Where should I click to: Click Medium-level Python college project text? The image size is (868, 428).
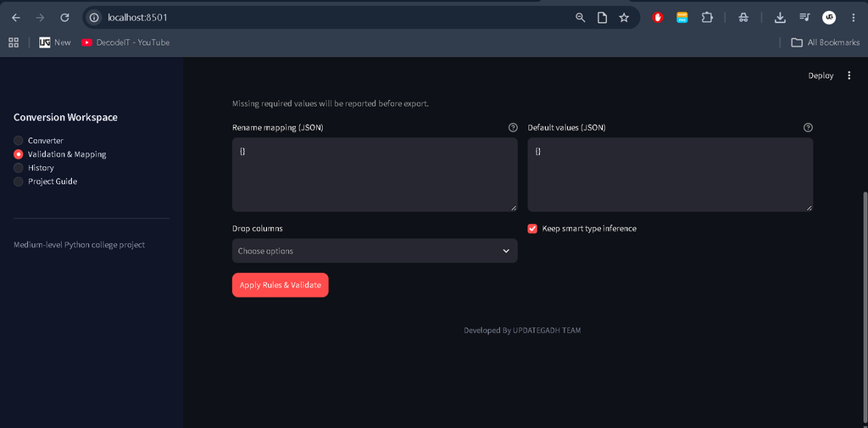pyautogui.click(x=79, y=245)
